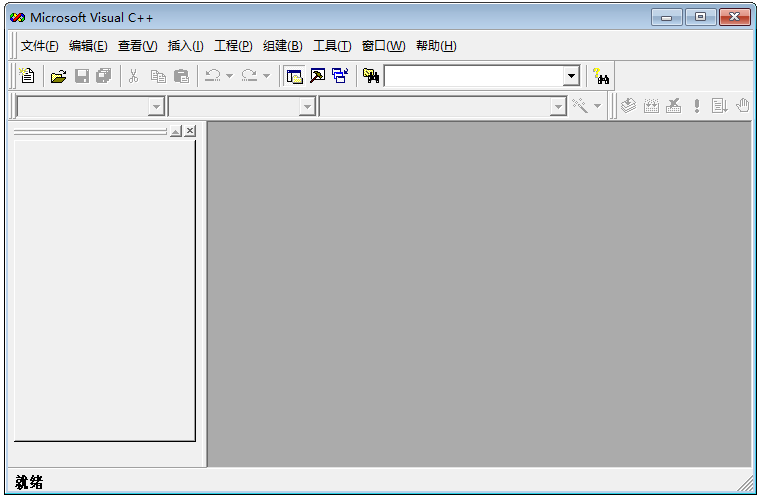Open the 工程(P) menu

click(233, 46)
